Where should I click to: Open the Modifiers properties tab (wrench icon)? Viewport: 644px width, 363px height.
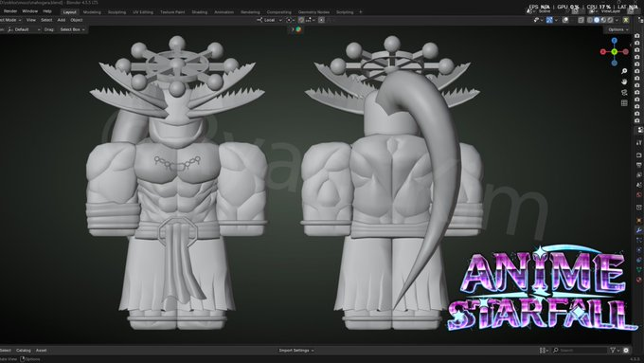coord(638,230)
